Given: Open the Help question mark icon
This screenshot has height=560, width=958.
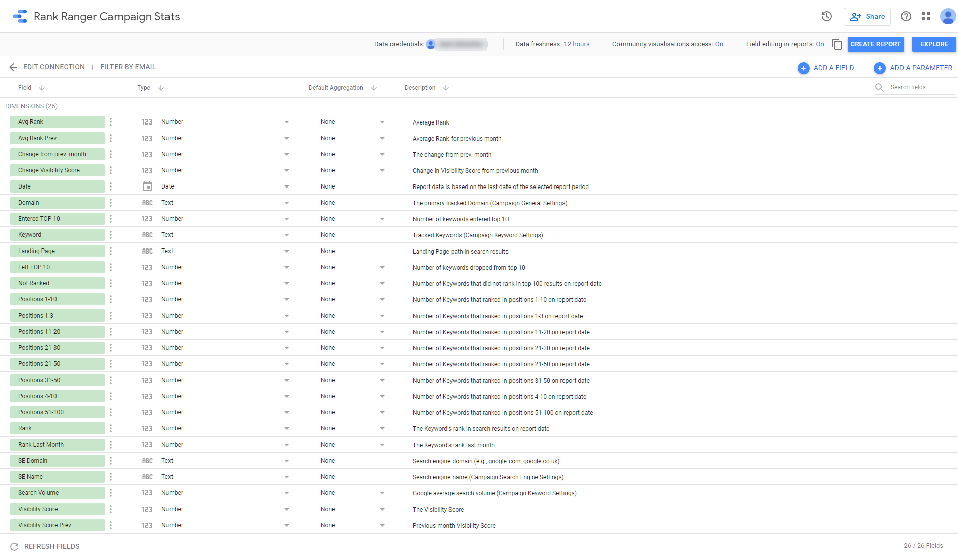Looking at the screenshot, I should pyautogui.click(x=906, y=16).
